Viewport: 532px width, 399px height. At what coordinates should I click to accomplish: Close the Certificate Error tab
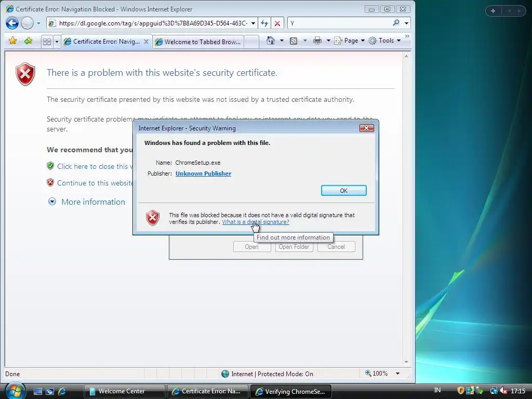[146, 42]
